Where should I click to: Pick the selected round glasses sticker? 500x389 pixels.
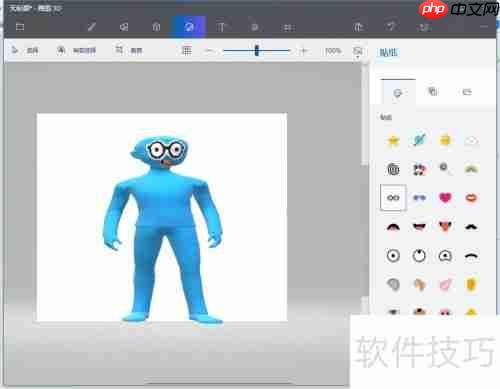point(393,198)
